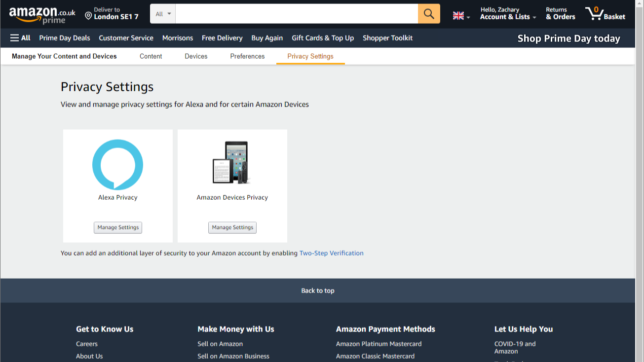The image size is (644, 362).
Task: Focus the Amazon search input field
Action: [297, 14]
